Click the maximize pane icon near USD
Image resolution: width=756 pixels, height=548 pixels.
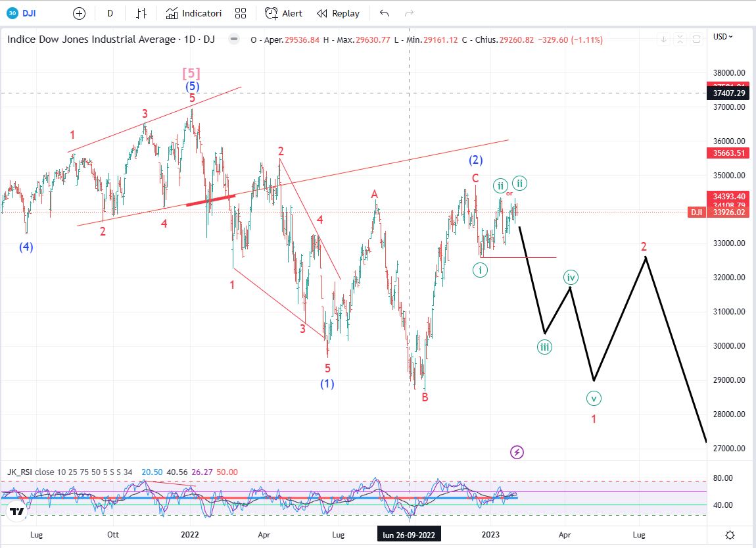696,39
